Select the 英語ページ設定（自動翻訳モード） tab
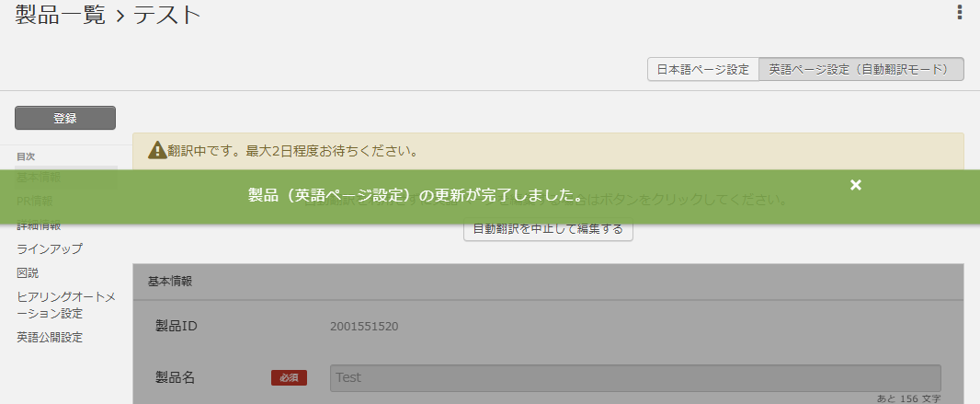This screenshot has height=404, width=980. tap(860, 69)
